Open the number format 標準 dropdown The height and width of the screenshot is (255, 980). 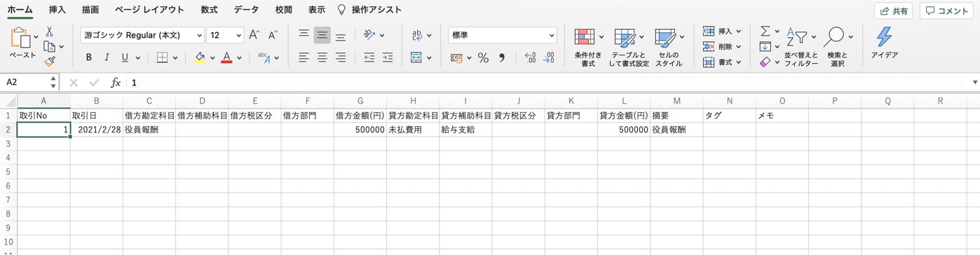pyautogui.click(x=503, y=35)
